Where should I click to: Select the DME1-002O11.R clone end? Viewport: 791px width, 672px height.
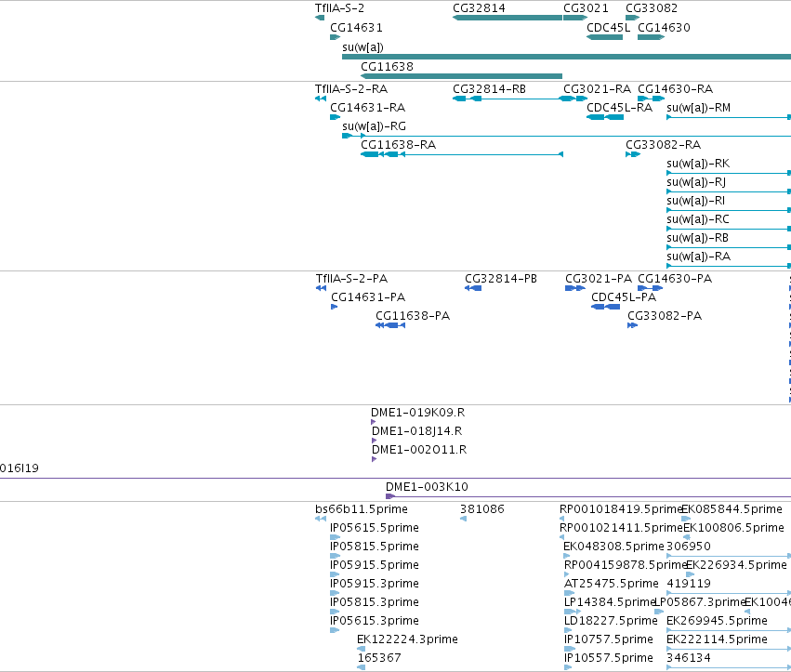[374, 459]
